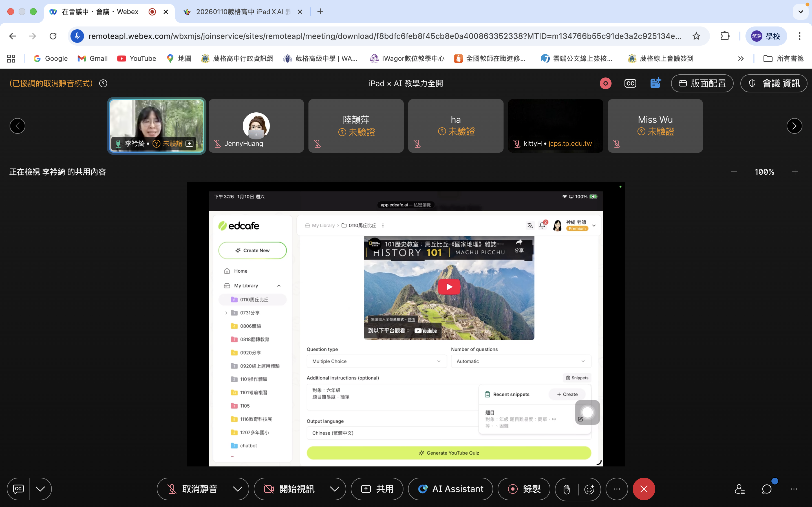Select JennyHuang participant thumbnail
812x507 pixels.
click(256, 126)
